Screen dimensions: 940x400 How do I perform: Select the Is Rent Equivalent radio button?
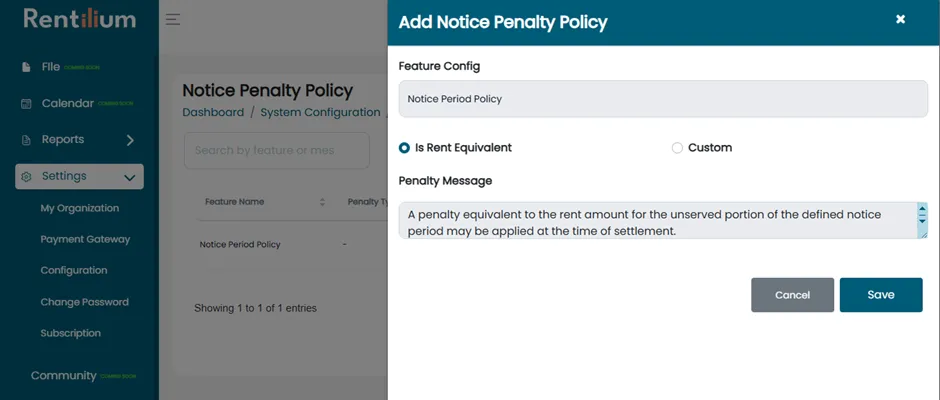click(404, 148)
